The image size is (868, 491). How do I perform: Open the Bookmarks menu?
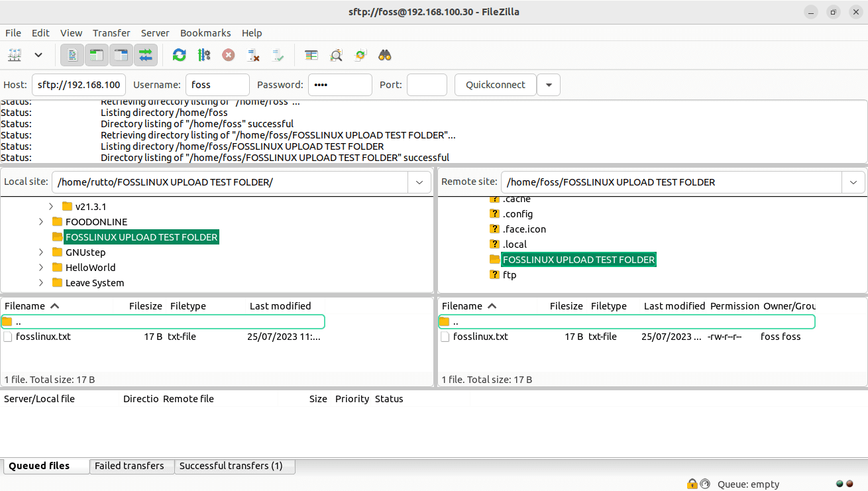pos(205,32)
